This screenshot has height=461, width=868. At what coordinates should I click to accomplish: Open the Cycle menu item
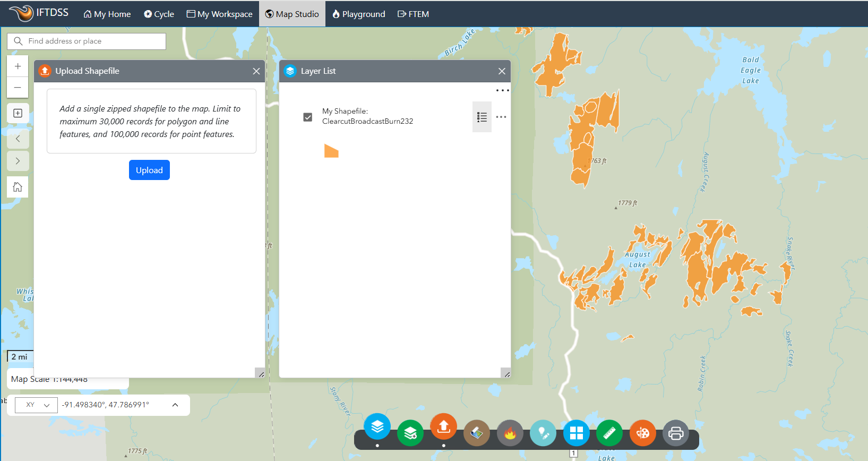click(x=159, y=14)
